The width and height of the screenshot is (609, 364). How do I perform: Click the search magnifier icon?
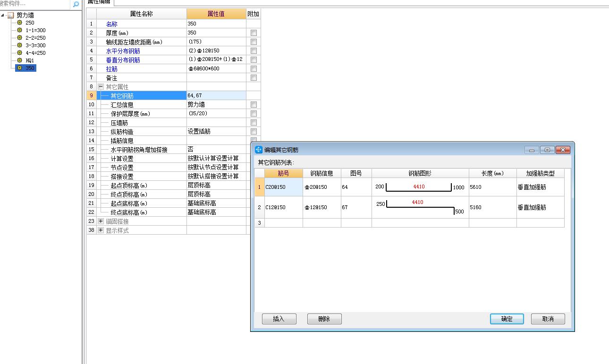click(x=76, y=4)
